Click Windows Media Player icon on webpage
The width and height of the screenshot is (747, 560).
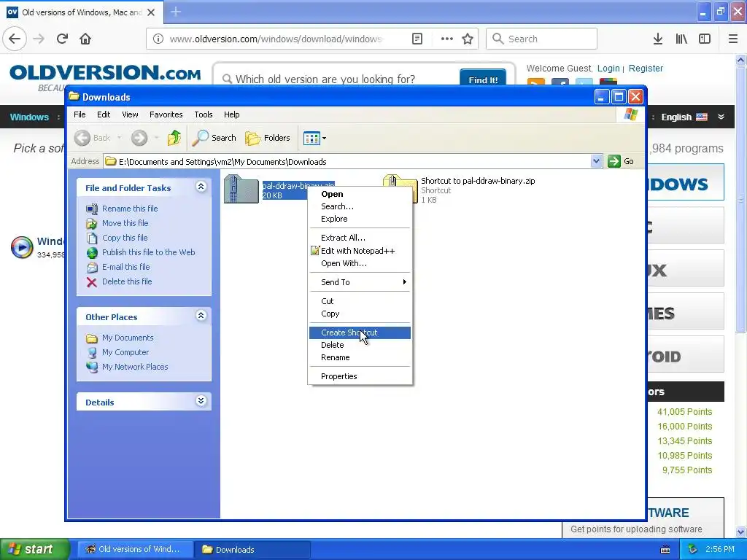(22, 247)
